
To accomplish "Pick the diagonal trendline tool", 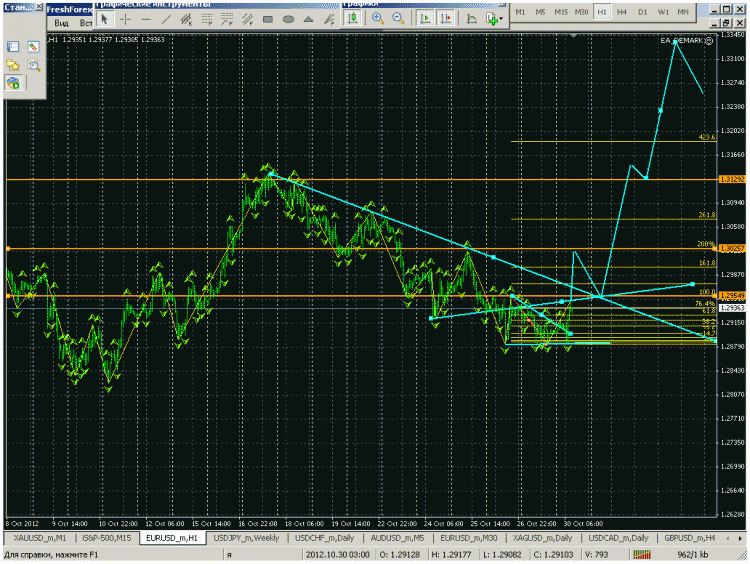I will pyautogui.click(x=166, y=19).
